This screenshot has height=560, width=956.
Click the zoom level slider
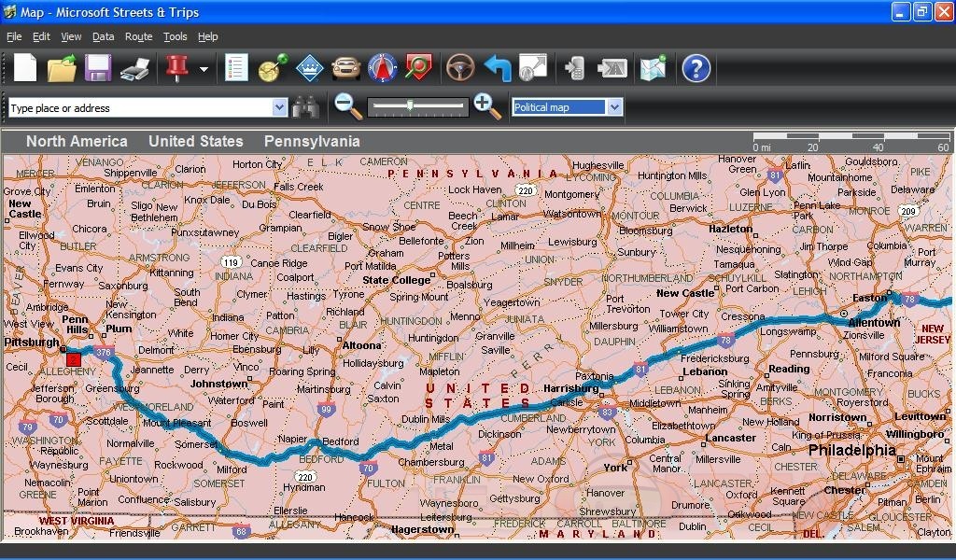(x=416, y=106)
